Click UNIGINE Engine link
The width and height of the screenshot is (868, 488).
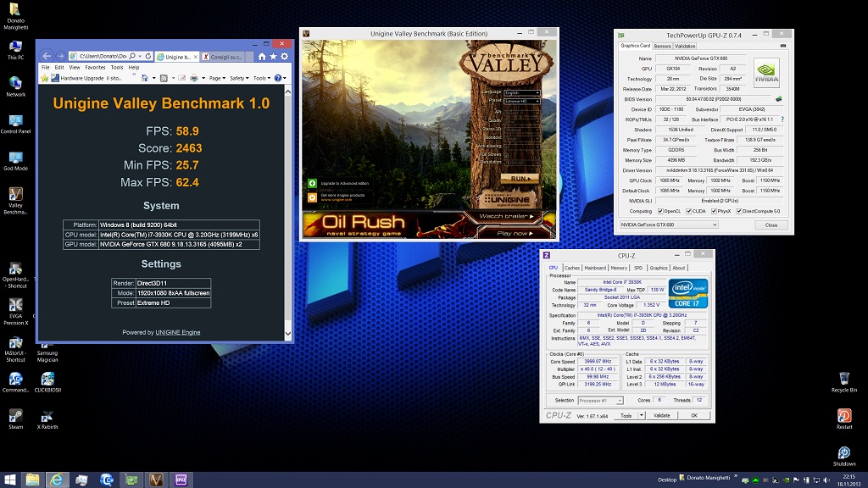pos(178,332)
